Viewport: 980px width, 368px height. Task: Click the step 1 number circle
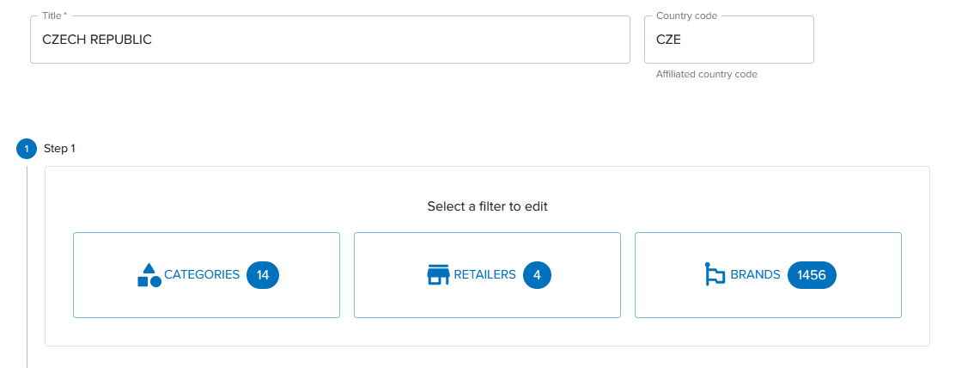click(27, 149)
